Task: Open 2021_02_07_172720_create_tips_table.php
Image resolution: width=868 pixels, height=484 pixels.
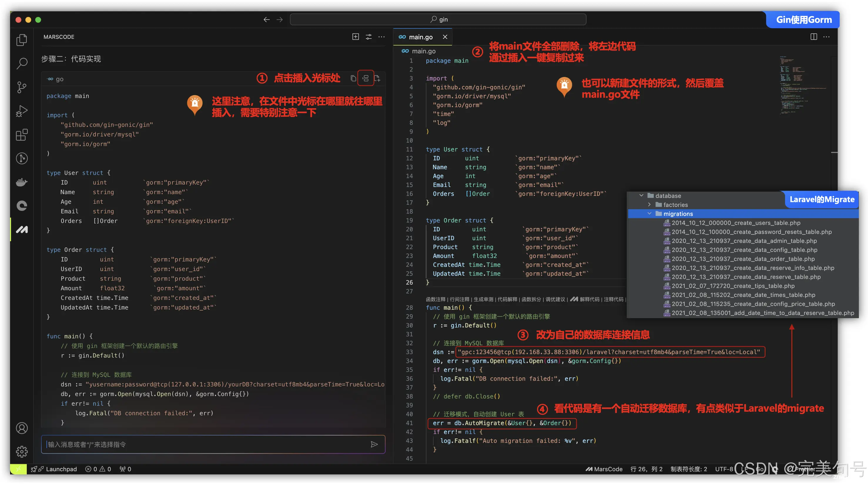Action: (733, 286)
